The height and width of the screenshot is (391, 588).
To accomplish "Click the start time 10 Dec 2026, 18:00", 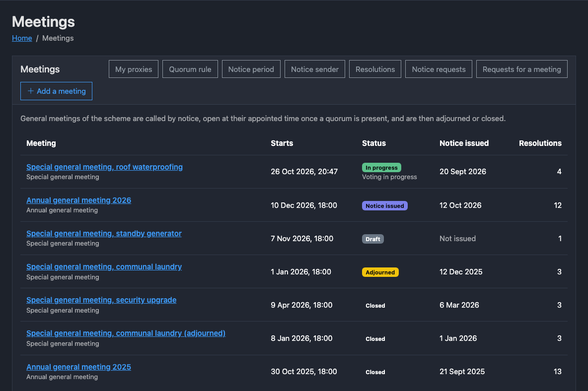I will pos(304,205).
